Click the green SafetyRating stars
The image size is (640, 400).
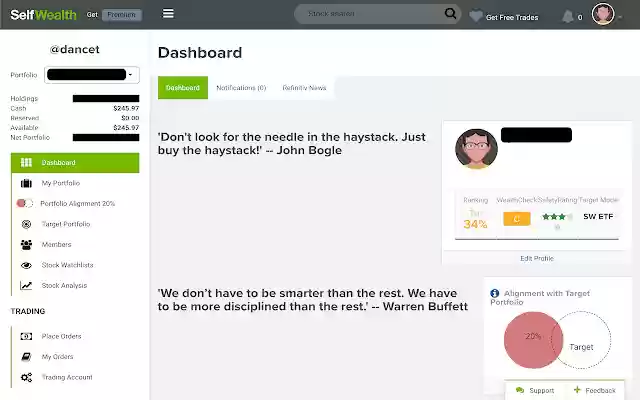click(x=557, y=217)
